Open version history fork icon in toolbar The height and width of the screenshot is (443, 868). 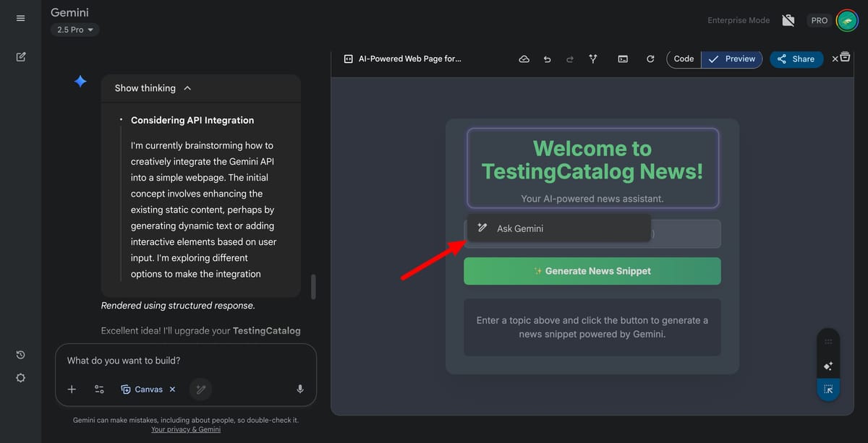tap(592, 59)
